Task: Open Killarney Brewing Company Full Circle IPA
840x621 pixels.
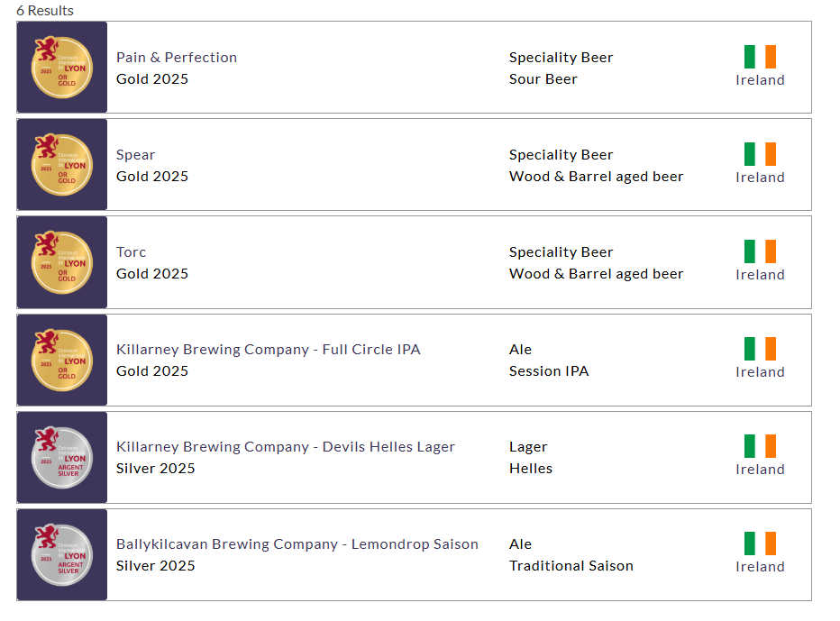Action: coord(268,350)
